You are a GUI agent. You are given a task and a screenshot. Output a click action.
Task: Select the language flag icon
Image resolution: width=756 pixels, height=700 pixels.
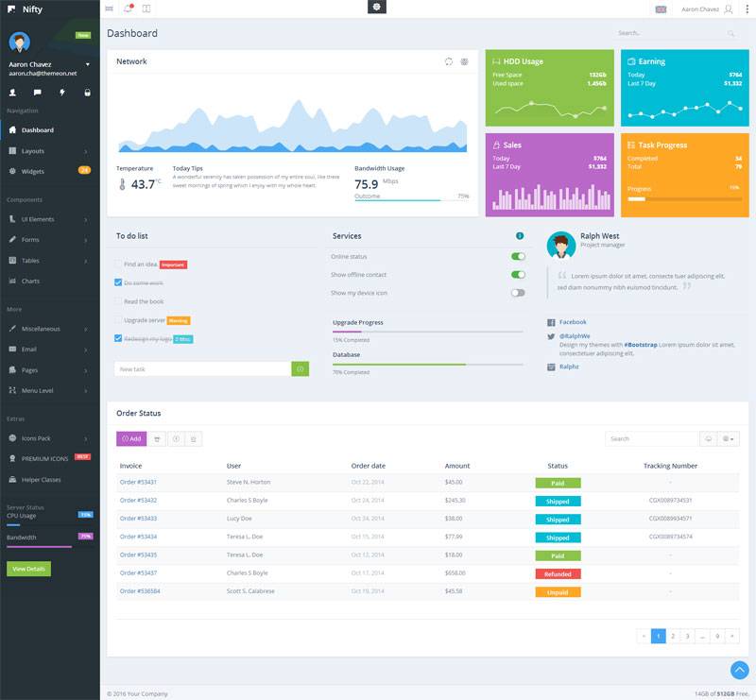[x=661, y=9]
